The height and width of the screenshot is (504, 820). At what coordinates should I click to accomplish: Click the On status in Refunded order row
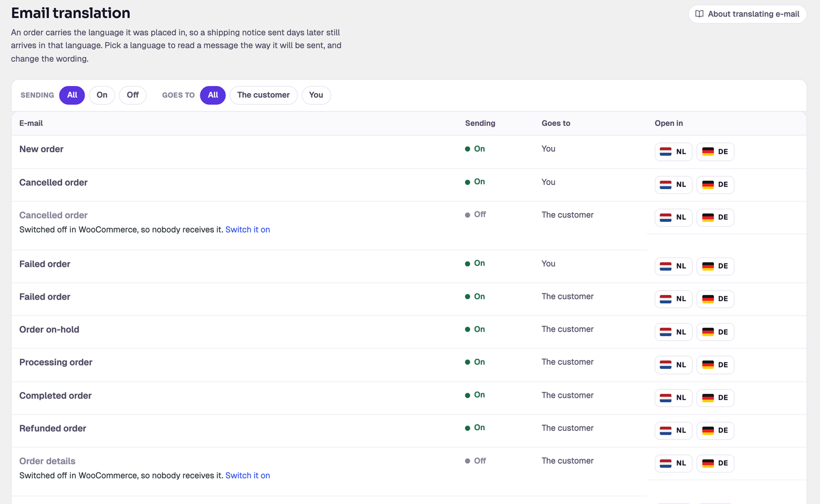click(475, 428)
